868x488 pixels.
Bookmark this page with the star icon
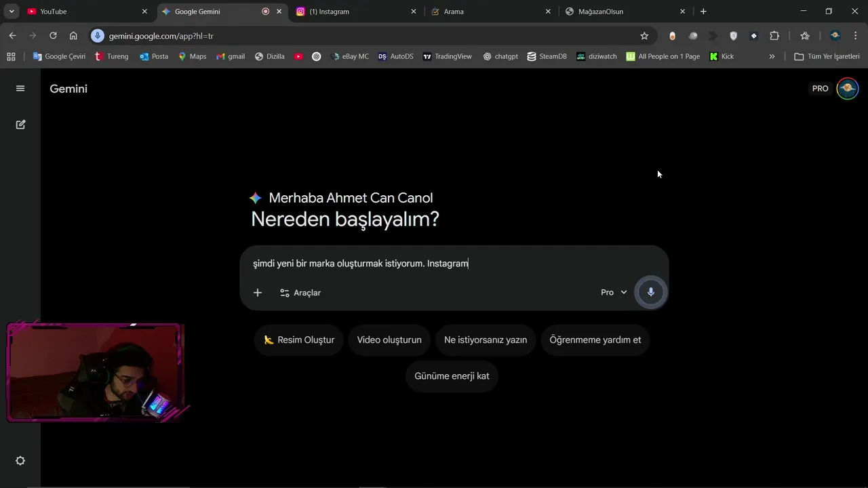[644, 36]
